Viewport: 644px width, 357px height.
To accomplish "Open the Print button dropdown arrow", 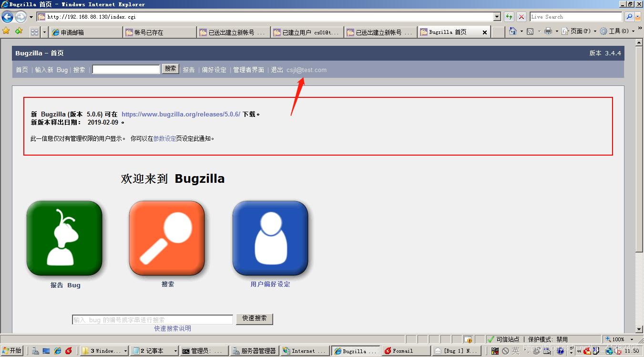I will click(557, 31).
